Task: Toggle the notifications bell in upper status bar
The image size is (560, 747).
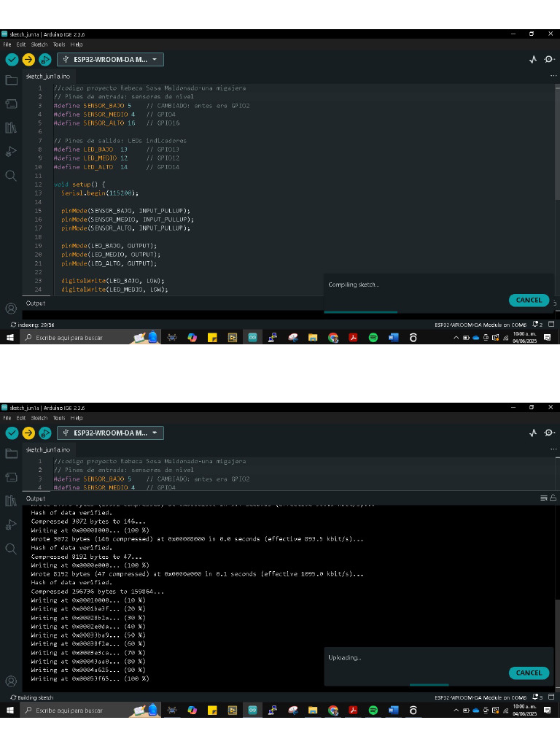Action: [537, 324]
